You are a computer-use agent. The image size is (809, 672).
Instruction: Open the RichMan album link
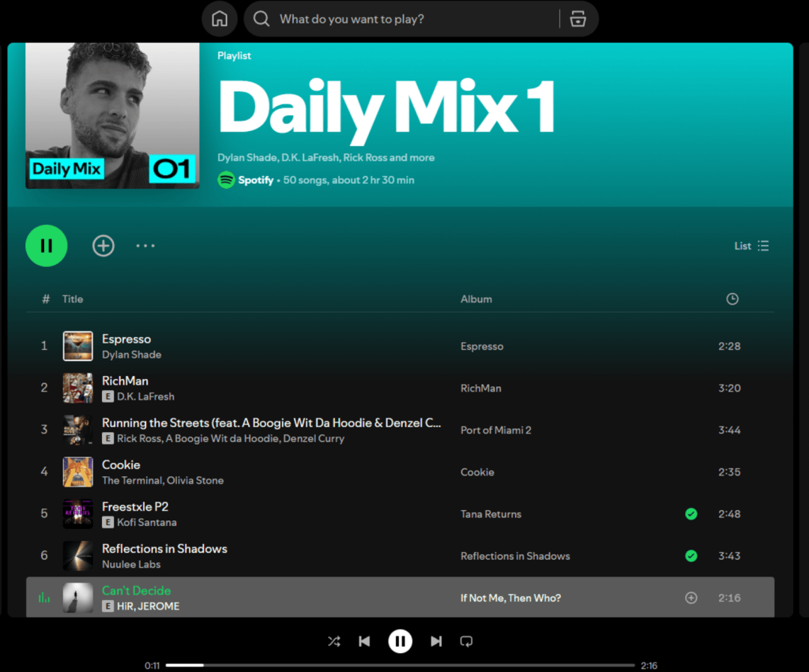point(480,389)
